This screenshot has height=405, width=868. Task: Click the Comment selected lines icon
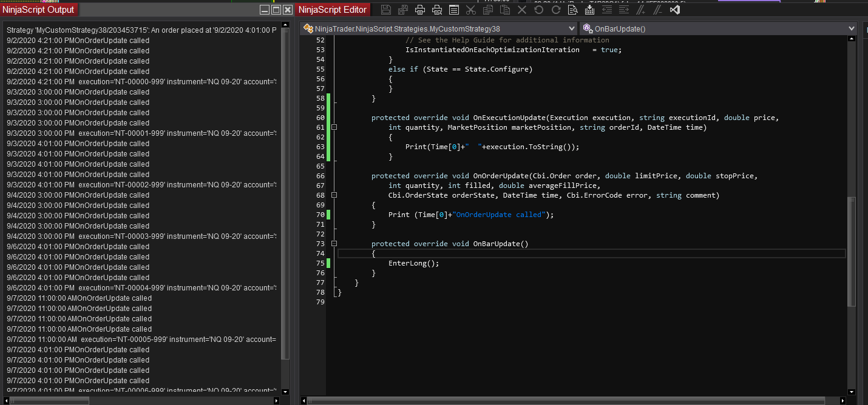click(x=640, y=10)
